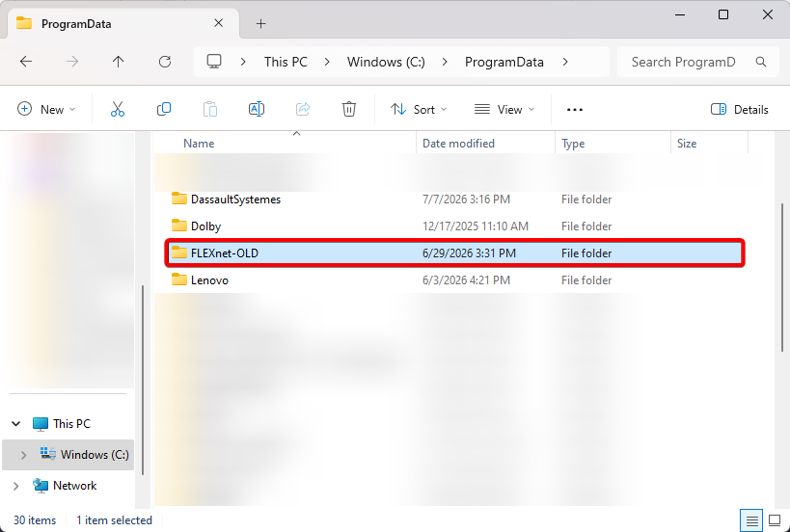
Task: Expand Network in navigation tree
Action: (x=16, y=486)
